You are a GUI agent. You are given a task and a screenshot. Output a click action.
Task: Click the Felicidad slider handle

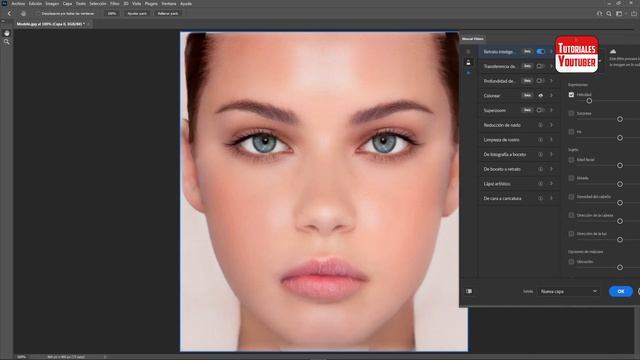[x=589, y=101]
